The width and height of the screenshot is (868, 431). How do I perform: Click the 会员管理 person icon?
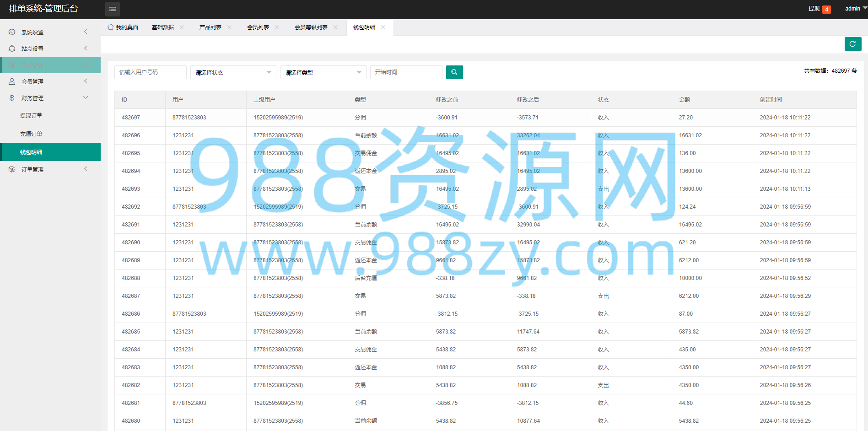pos(12,81)
